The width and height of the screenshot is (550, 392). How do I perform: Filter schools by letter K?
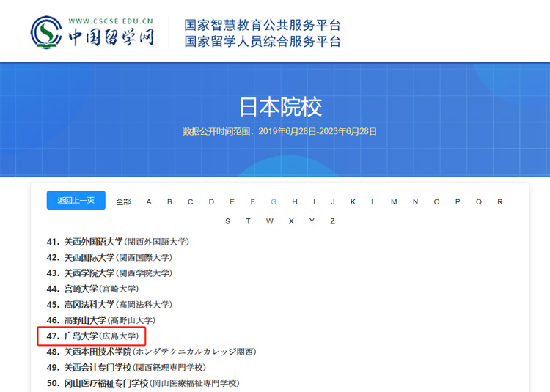tap(353, 201)
